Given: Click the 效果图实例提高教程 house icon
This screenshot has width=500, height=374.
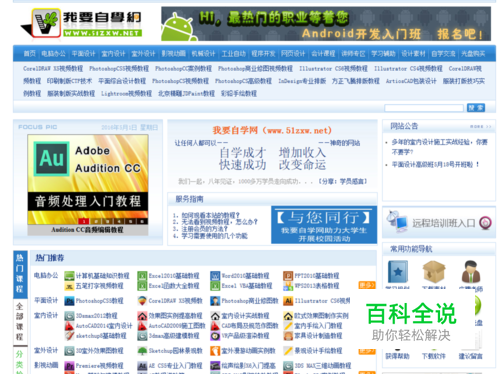Looking at the screenshot, I should point(142,316).
